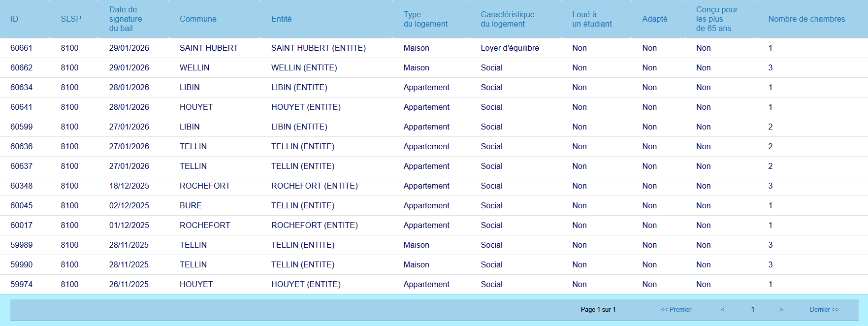Click the SLSP column header
Image resolution: width=868 pixels, height=326 pixels.
71,19
